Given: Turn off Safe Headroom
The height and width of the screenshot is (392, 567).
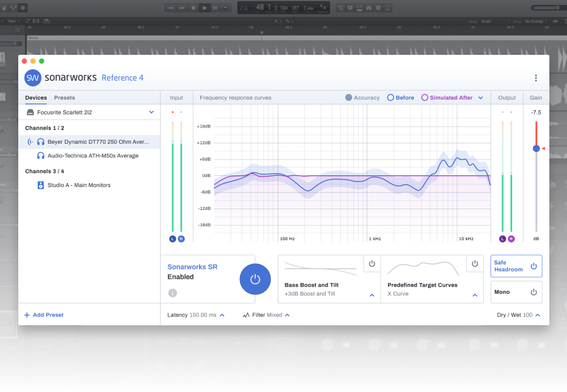Looking at the screenshot, I should (x=516, y=266).
